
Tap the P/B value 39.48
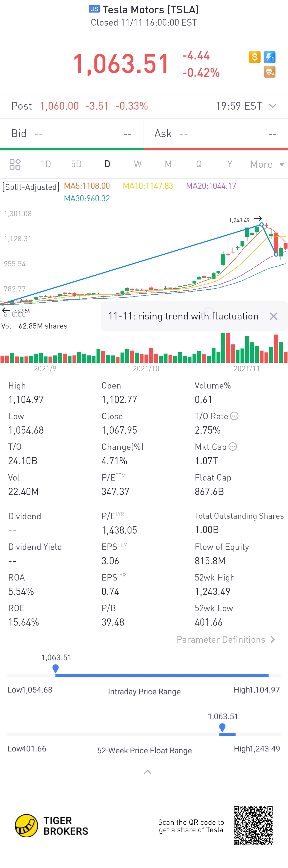point(113,622)
